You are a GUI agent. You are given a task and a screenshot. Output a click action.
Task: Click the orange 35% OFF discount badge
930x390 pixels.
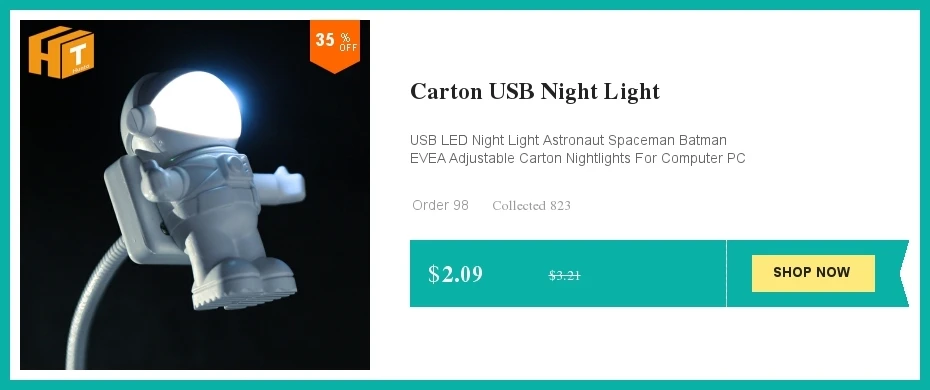[335, 45]
